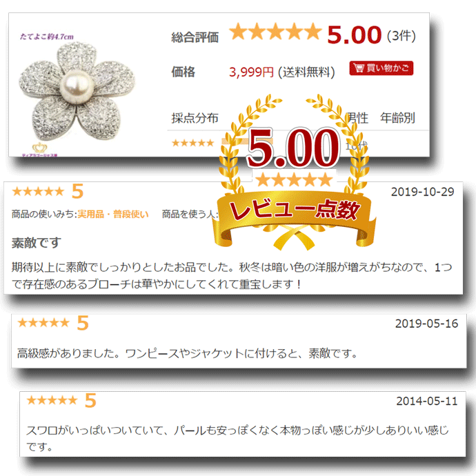
Task: Click the flower pearl brooch product image
Action: [x=76, y=91]
